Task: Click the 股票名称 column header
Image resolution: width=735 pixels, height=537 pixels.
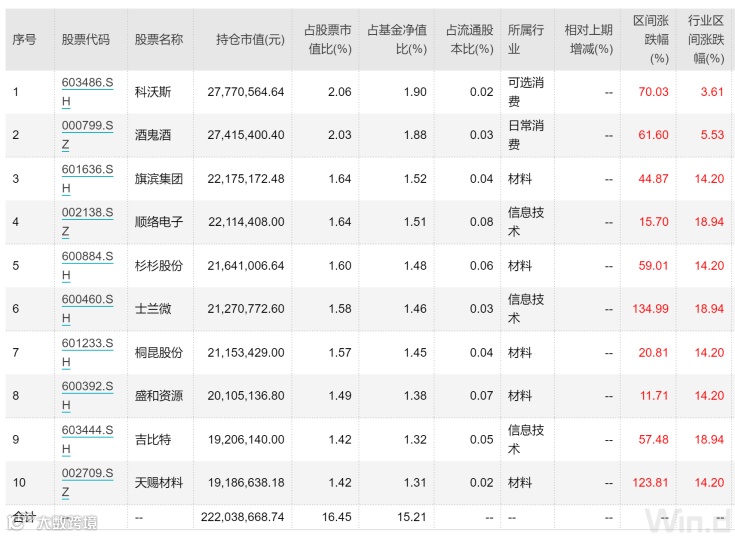Action: click(158, 39)
